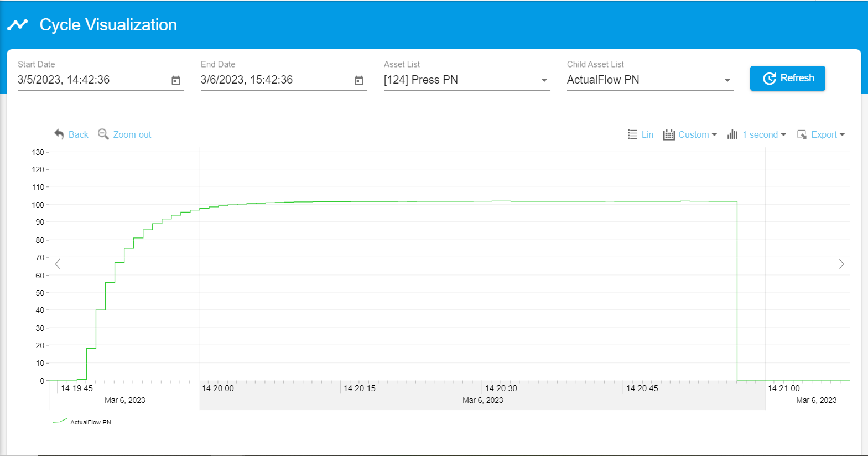Expand the Asset List dropdown arrow
The height and width of the screenshot is (456, 868).
[x=544, y=80]
